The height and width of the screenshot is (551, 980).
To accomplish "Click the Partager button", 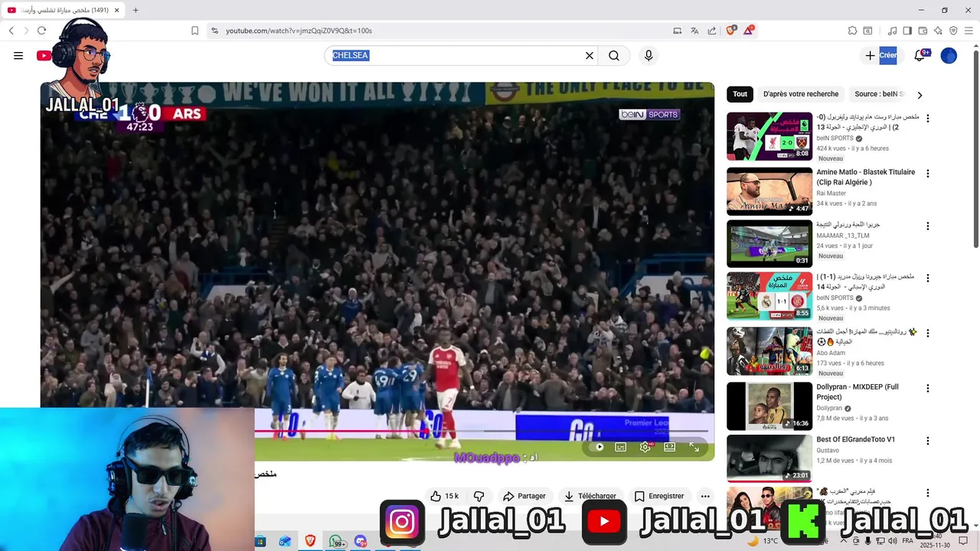I will 524,496.
